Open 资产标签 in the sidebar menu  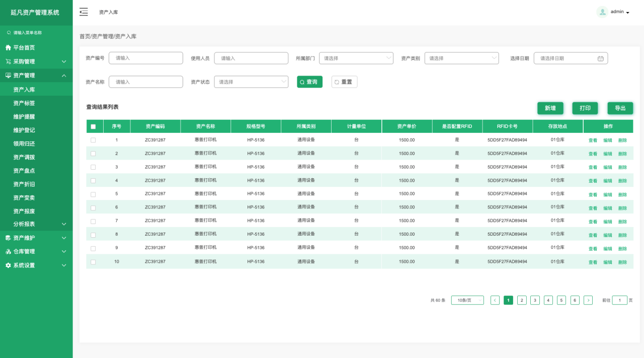tap(24, 103)
